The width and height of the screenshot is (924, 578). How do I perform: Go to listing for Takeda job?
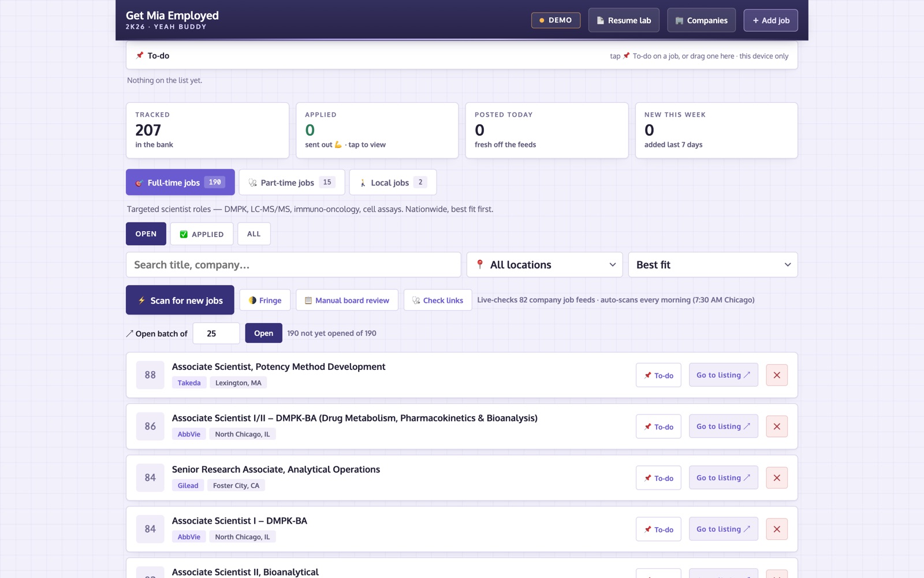point(723,375)
